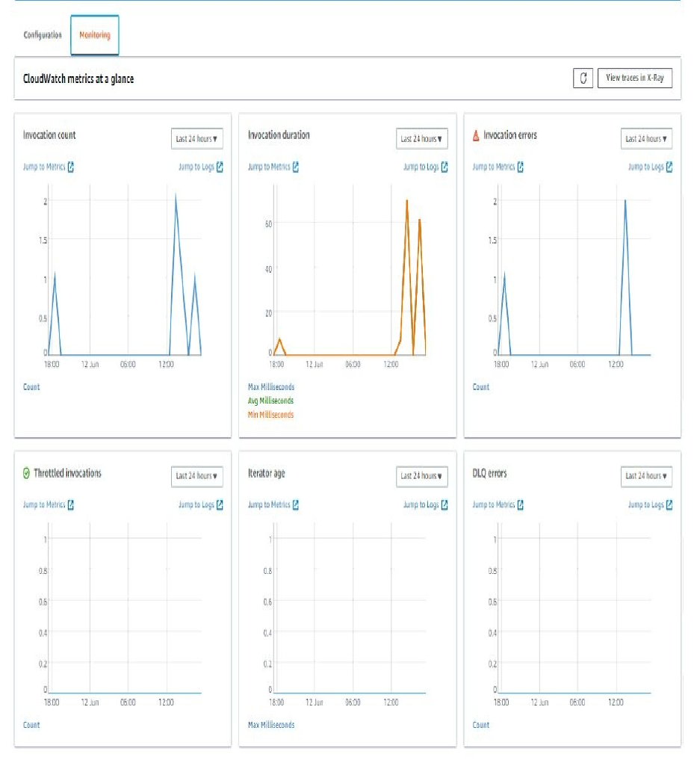
Task: Expand Invocation duration time range dropdown
Action: click(x=422, y=139)
